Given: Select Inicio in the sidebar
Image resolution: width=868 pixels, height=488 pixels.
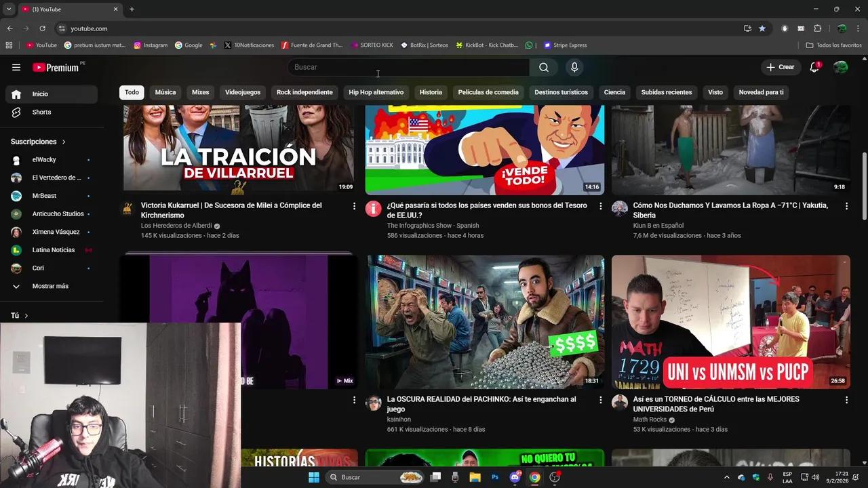Looking at the screenshot, I should coord(52,94).
